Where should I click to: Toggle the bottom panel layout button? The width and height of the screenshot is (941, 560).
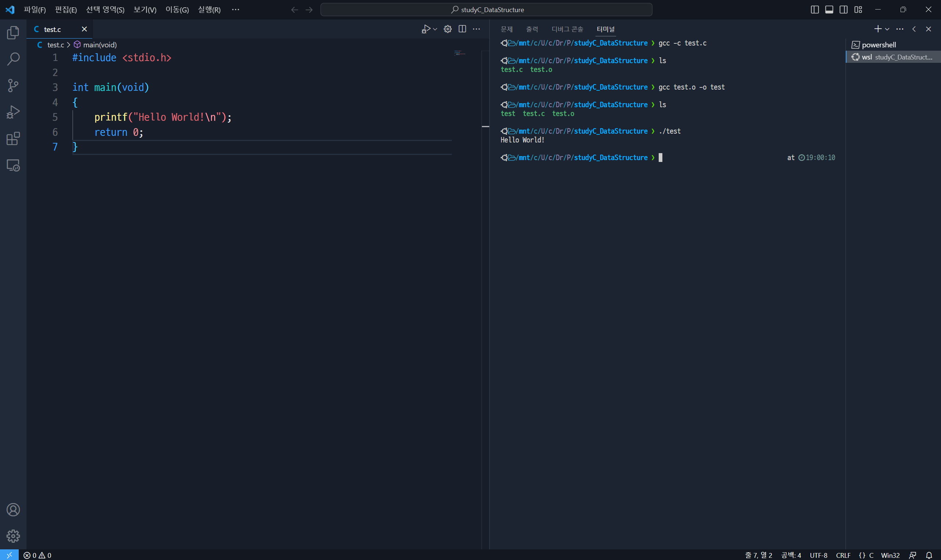click(x=829, y=10)
